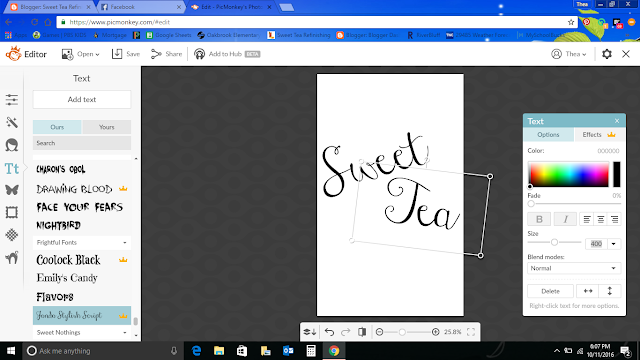Open the settings gear icon
This screenshot has height=360, width=640.
tap(607, 54)
